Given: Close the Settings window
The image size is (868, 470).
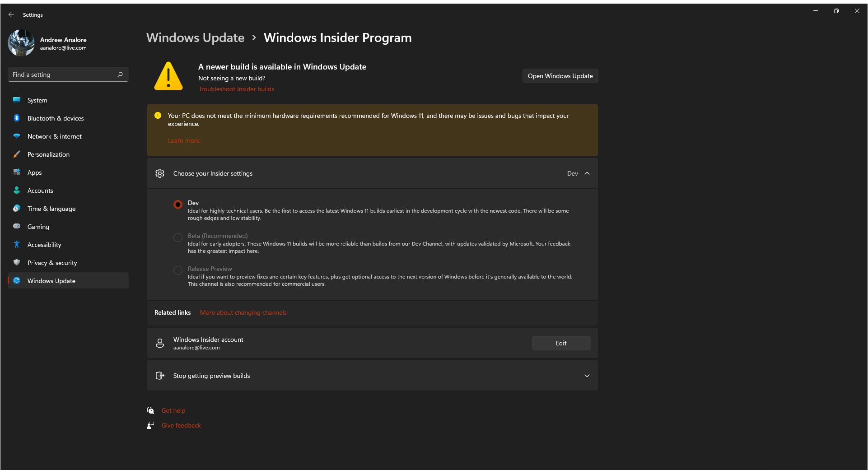Looking at the screenshot, I should 857,11.
